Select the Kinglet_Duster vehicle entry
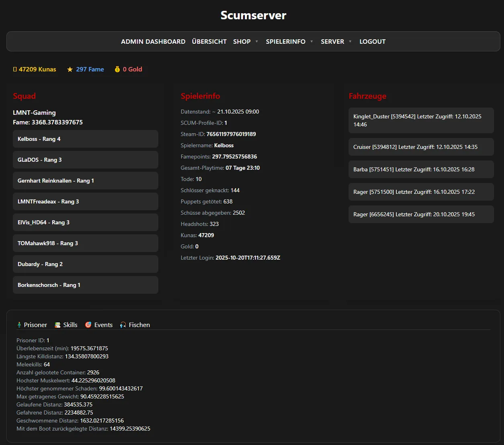The height and width of the screenshot is (445, 504). (x=421, y=120)
